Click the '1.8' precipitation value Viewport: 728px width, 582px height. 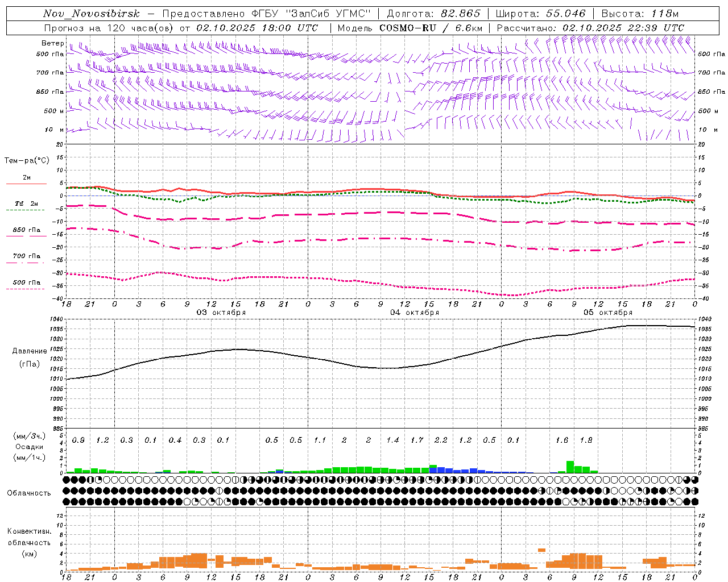tap(586, 440)
